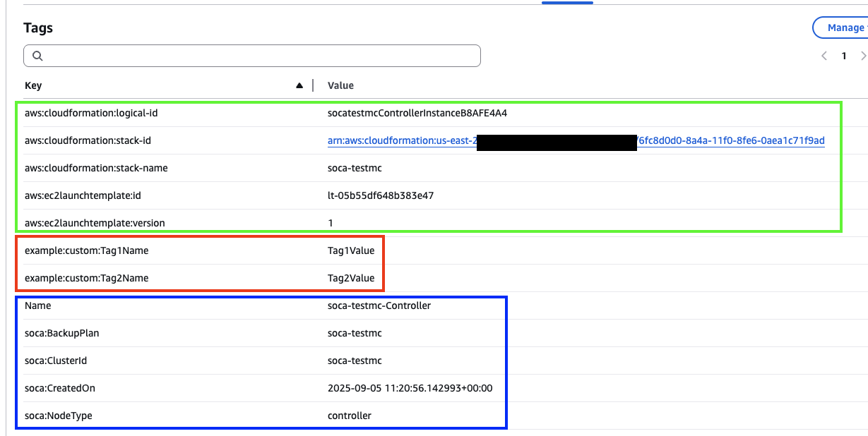Click the example:custom:Tag2Name key
The width and height of the screenshot is (868, 436).
[86, 278]
